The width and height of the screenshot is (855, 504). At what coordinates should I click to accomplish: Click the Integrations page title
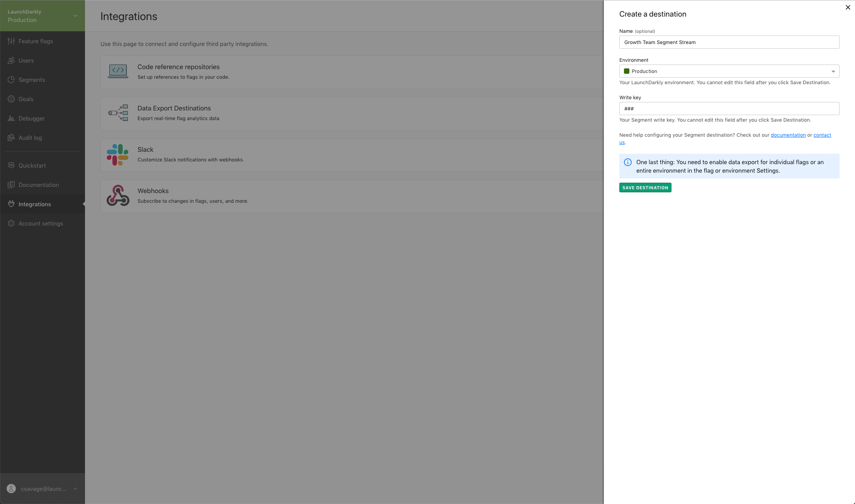129,16
